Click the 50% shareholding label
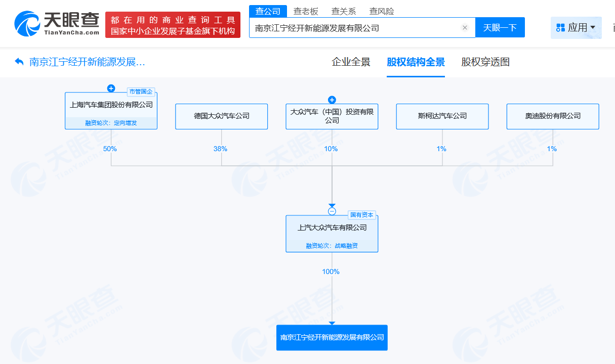615x364 pixels. (x=110, y=149)
